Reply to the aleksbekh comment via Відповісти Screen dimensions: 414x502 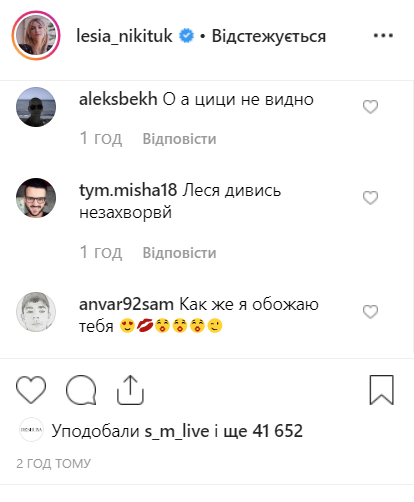coord(179,139)
